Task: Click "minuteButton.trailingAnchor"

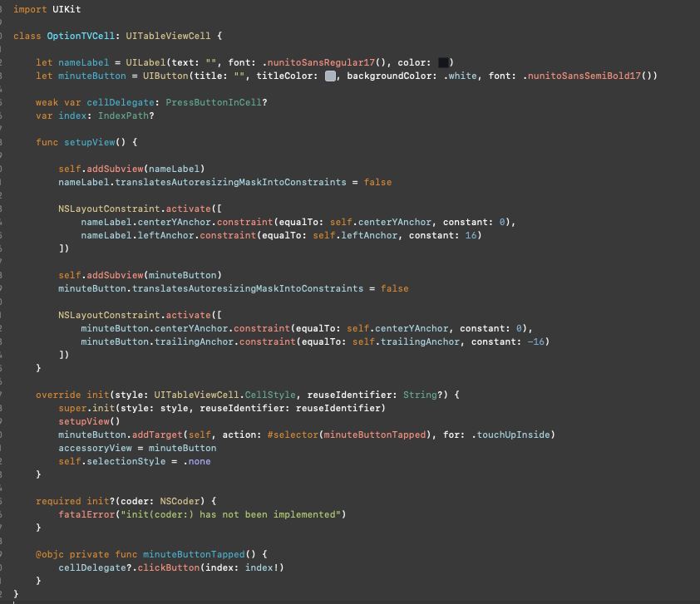Action: (x=156, y=342)
